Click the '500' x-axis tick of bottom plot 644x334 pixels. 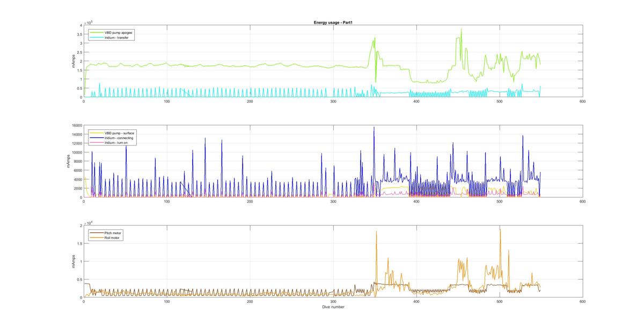pyautogui.click(x=500, y=302)
